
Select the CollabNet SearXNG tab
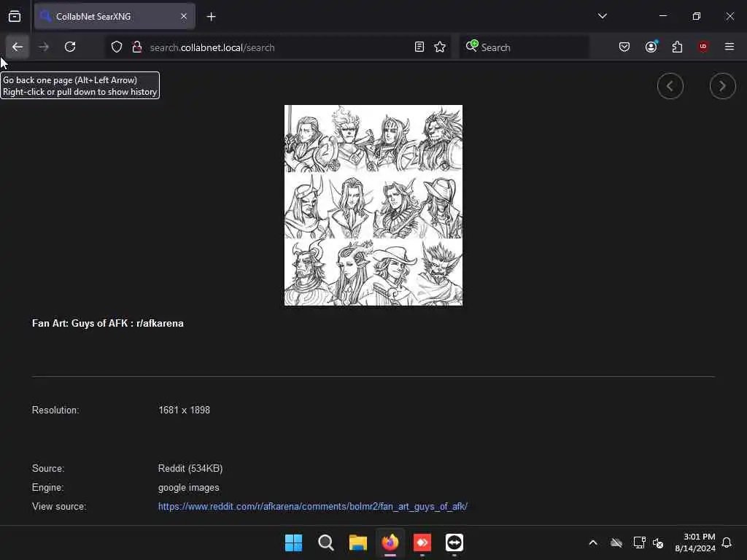click(x=115, y=17)
